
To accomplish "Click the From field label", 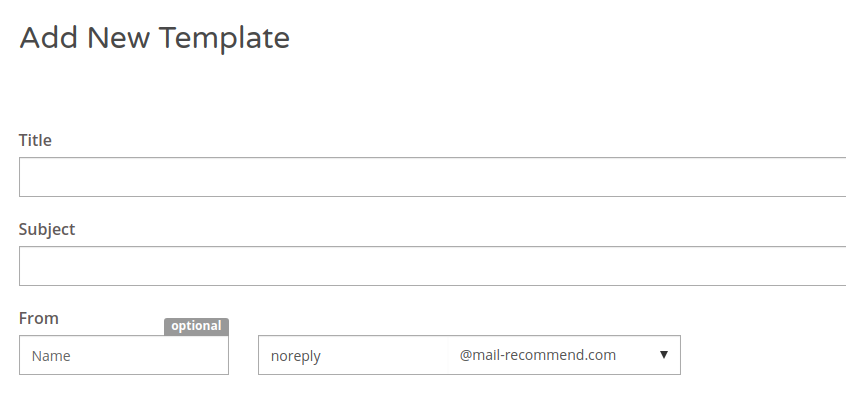I will click(x=38, y=318).
